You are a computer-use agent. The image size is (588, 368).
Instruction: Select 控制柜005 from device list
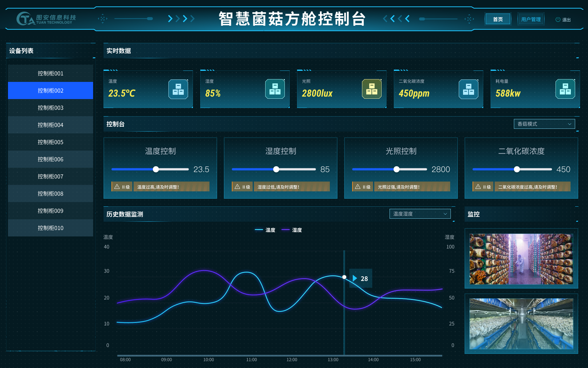(x=50, y=142)
